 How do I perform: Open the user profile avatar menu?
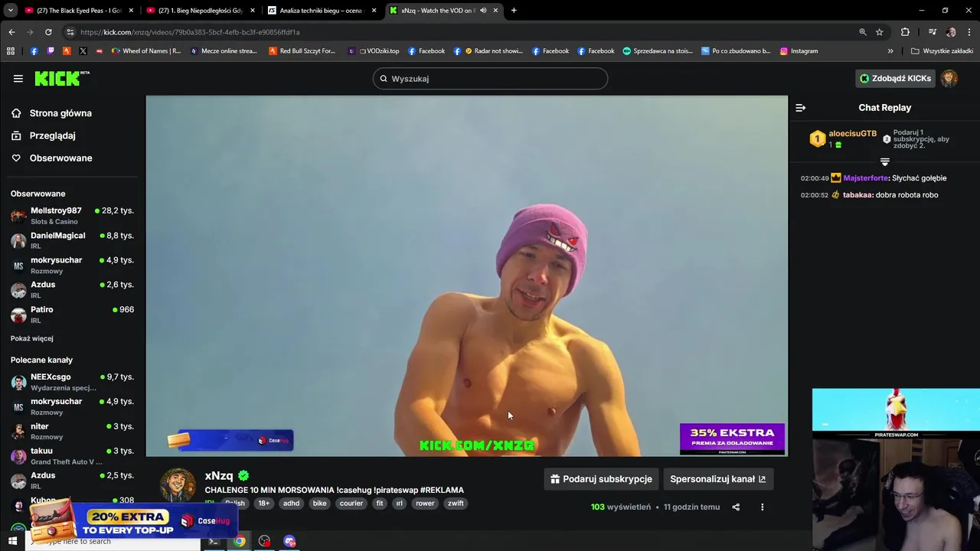click(949, 78)
